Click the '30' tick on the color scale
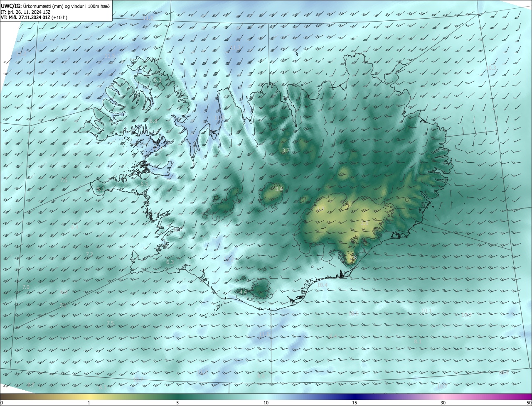Viewport: 532px width, 406px height. 443,403
